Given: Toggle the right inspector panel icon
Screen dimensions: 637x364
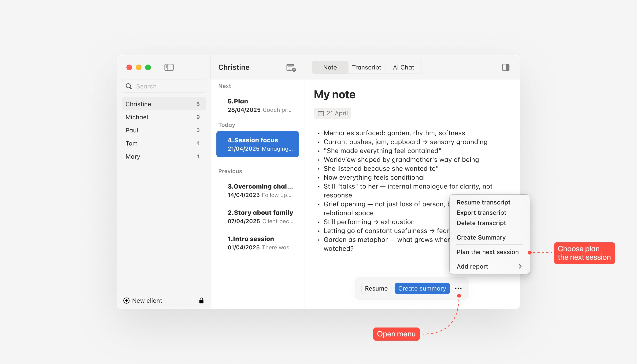Looking at the screenshot, I should [505, 67].
